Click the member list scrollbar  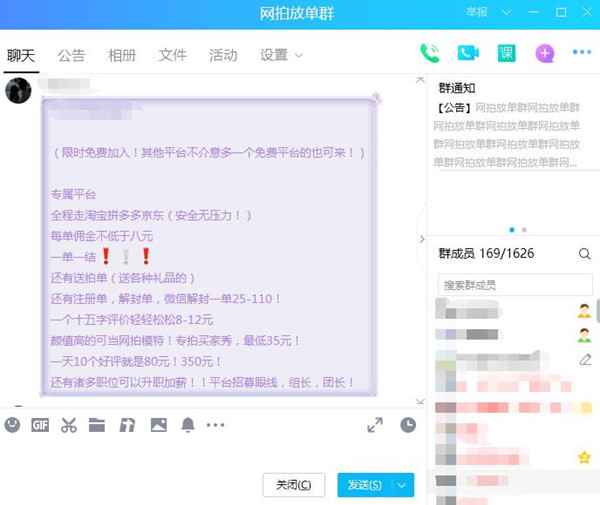point(598,311)
